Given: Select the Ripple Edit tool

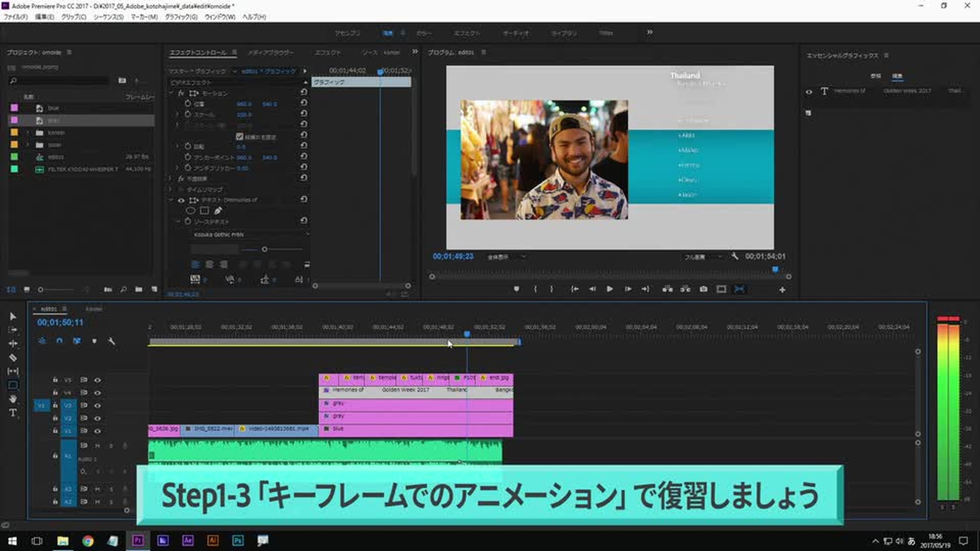Looking at the screenshot, I should tap(13, 343).
